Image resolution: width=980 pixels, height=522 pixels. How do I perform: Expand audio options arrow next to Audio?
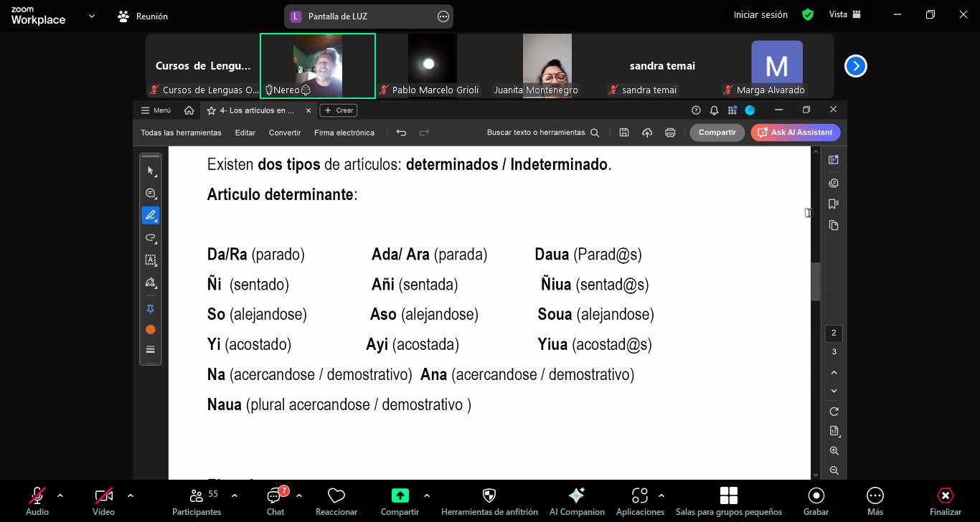coord(60,495)
